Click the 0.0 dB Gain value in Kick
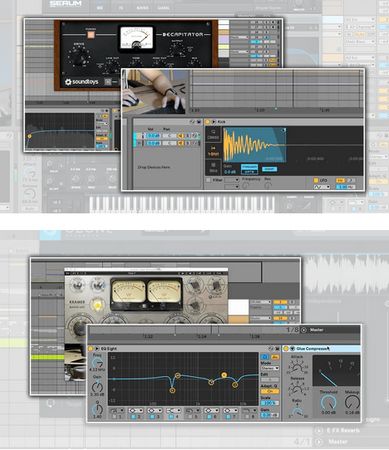Viewport: 389px width, 450px height. (230, 172)
